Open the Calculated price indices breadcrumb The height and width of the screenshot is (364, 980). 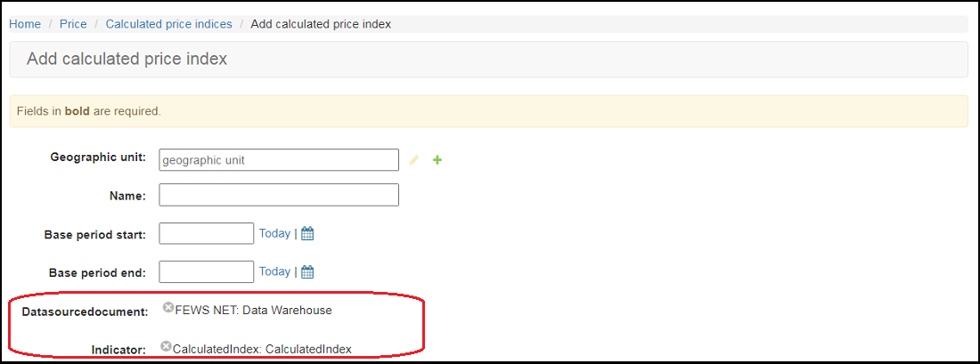point(168,24)
